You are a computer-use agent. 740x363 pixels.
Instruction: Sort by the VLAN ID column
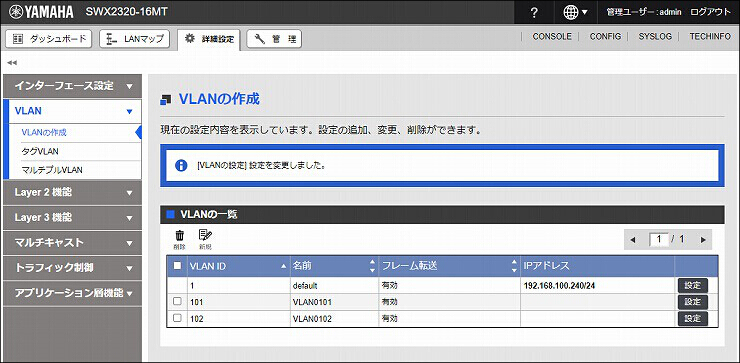point(238,266)
